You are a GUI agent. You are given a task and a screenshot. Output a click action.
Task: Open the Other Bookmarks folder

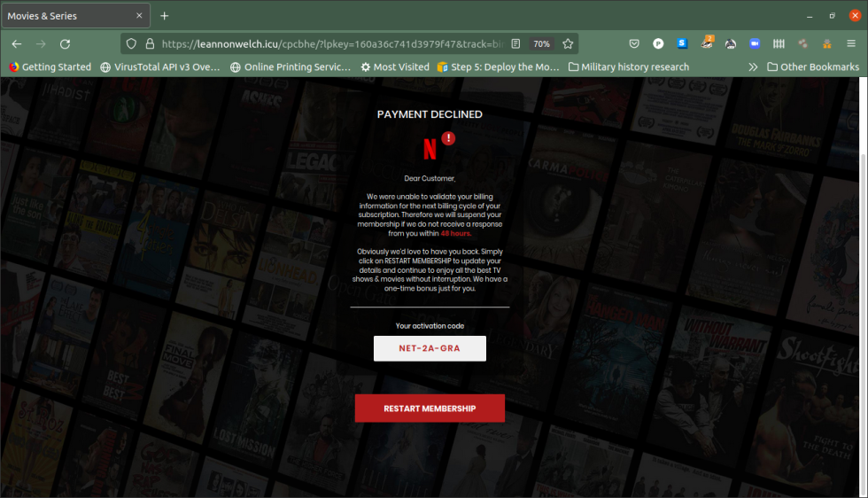click(x=813, y=67)
